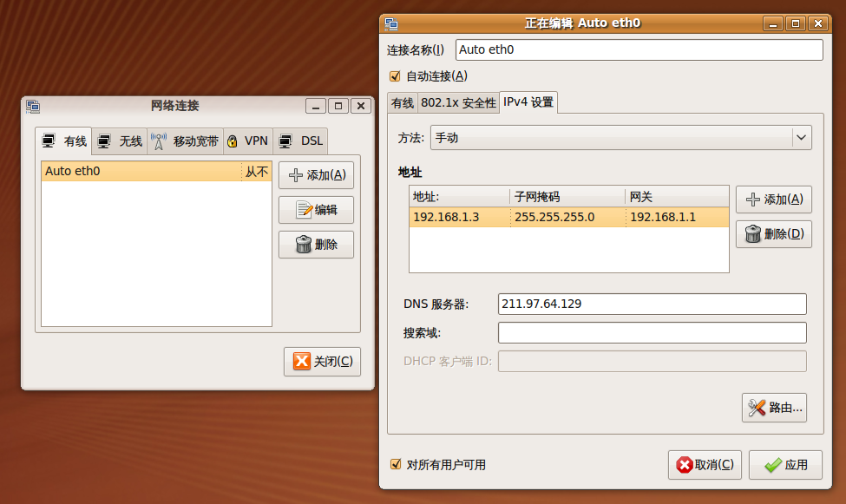The height and width of the screenshot is (504, 846).
Task: Click the network icon in 网络连接 title bar
Action: click(x=33, y=107)
